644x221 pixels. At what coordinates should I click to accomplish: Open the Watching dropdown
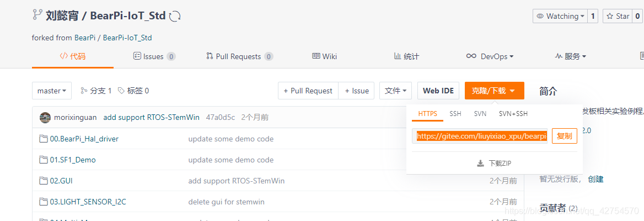[x=560, y=16]
